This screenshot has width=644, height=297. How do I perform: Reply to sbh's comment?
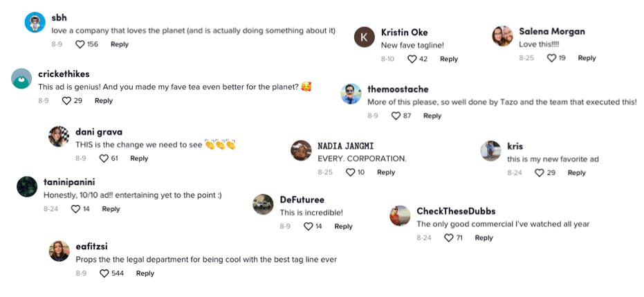tap(120, 44)
